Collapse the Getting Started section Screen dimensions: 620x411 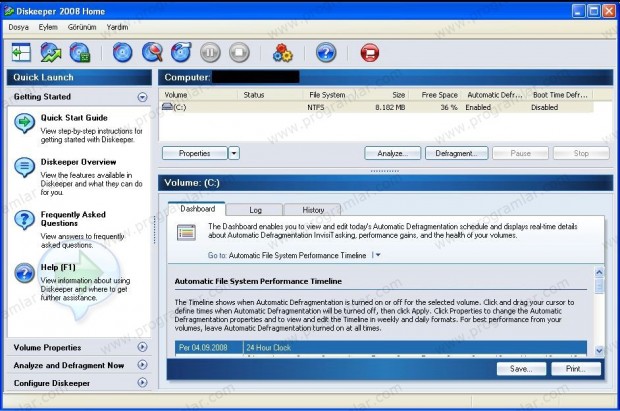coord(142,97)
